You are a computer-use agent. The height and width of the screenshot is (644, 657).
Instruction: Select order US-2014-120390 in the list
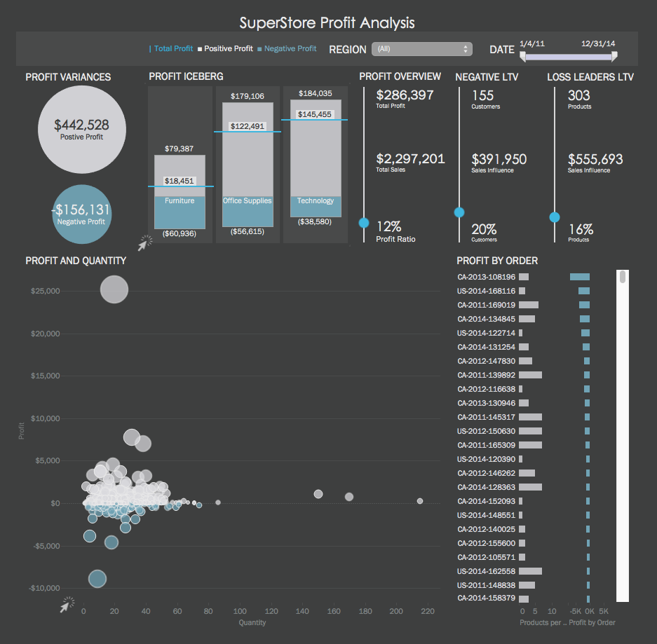coord(486,459)
